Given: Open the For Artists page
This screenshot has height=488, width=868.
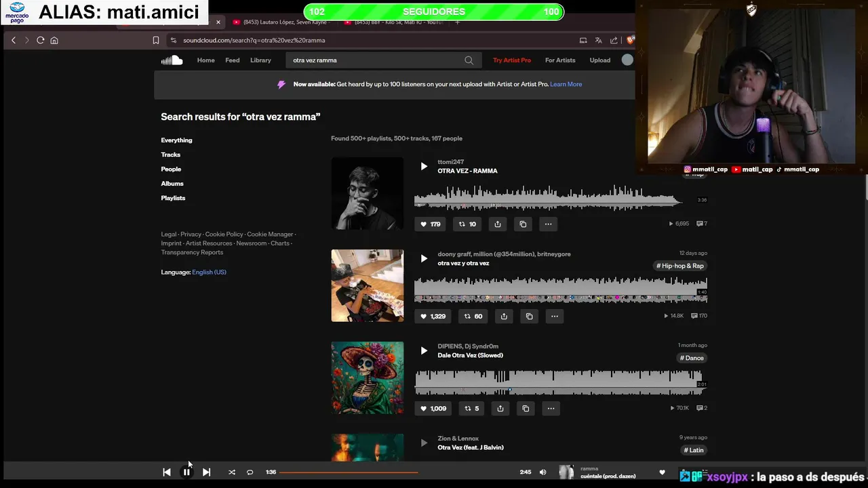Looking at the screenshot, I should (560, 60).
